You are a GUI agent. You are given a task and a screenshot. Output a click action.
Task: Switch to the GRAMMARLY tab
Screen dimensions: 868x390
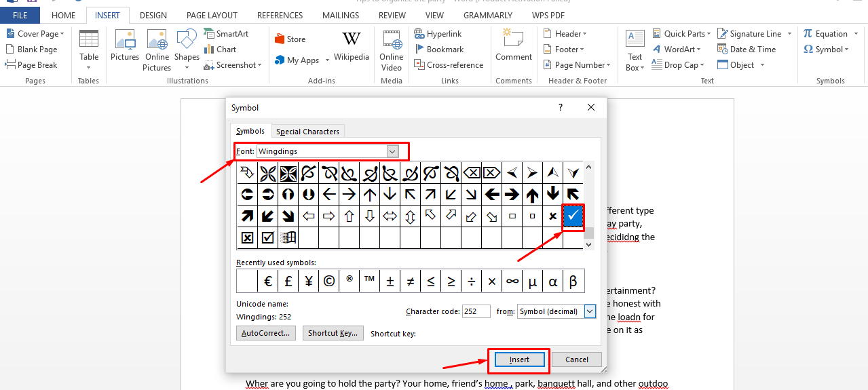point(488,15)
